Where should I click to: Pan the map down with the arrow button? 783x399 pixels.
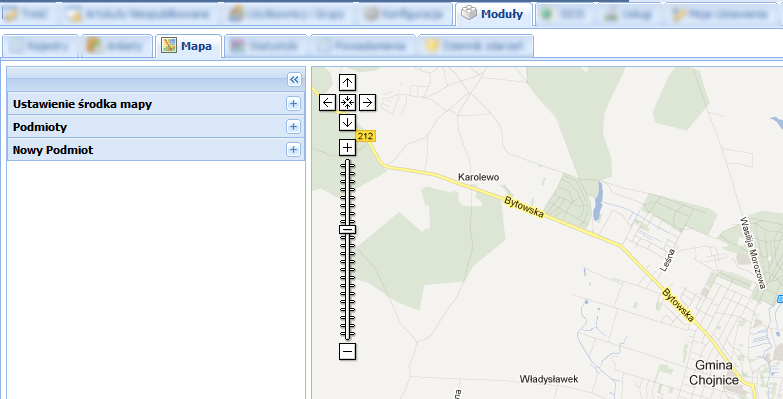[x=347, y=122]
